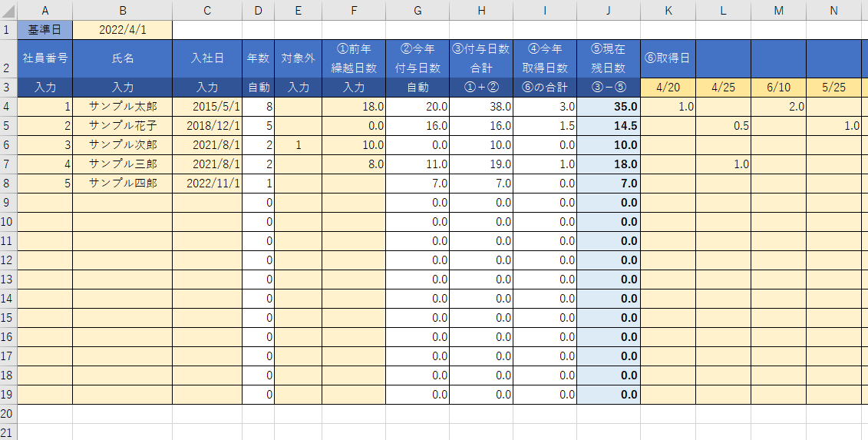The width and height of the screenshot is (868, 440).
Task: Click the サンプル花子 name cell
Action: tap(122, 126)
